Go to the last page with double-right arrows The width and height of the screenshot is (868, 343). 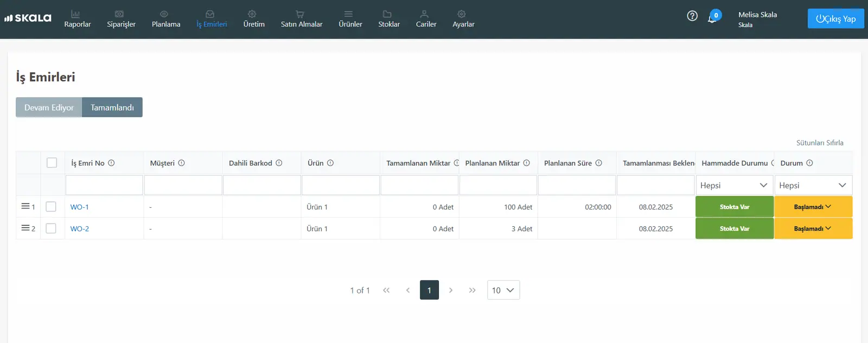(x=473, y=290)
